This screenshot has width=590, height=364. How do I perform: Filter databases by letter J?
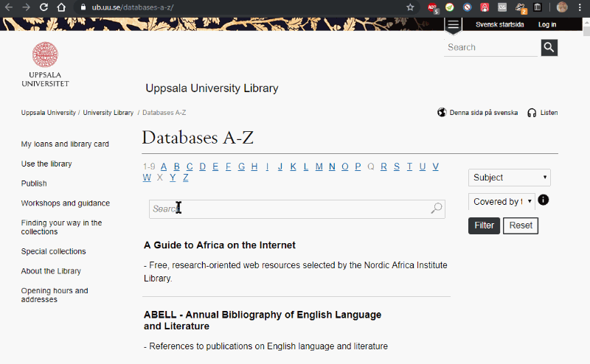point(280,167)
